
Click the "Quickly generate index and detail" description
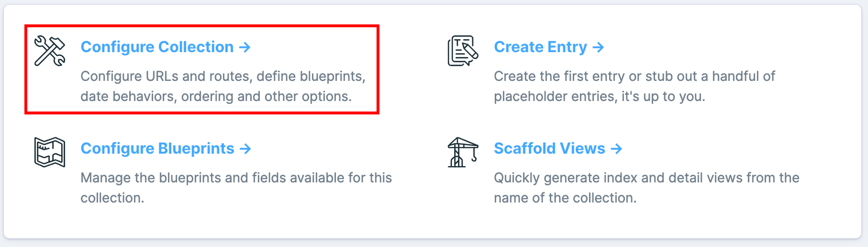click(x=646, y=178)
